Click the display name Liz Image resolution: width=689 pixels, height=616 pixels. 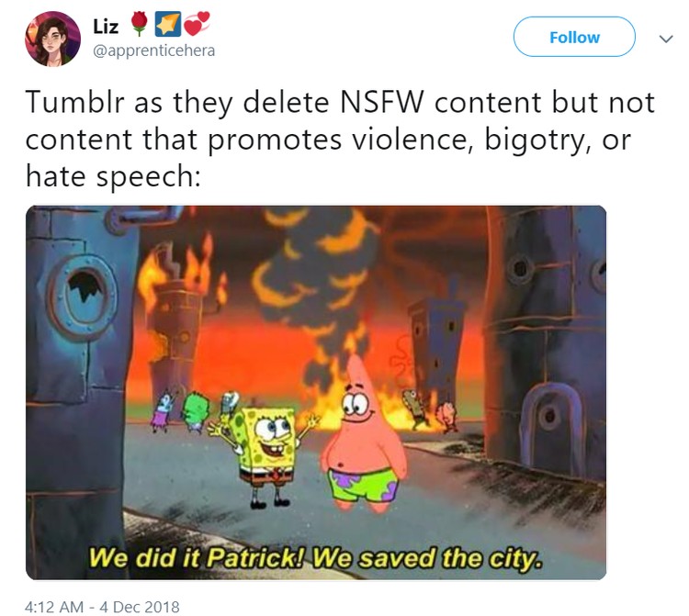[106, 26]
